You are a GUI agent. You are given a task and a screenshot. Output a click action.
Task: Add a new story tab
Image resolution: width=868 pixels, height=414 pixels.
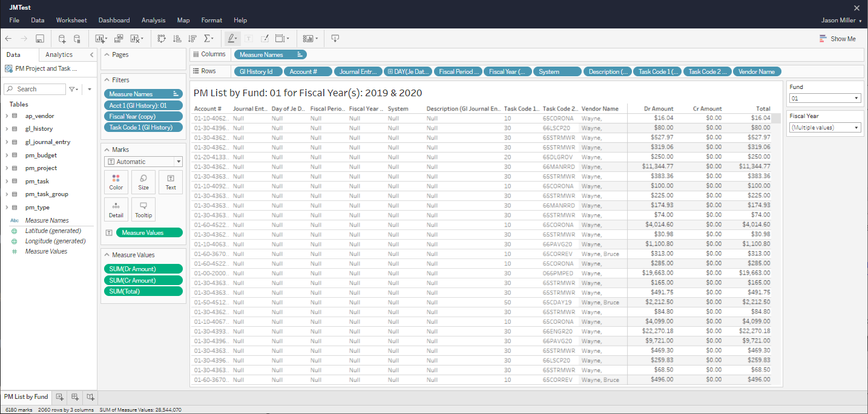[90, 397]
